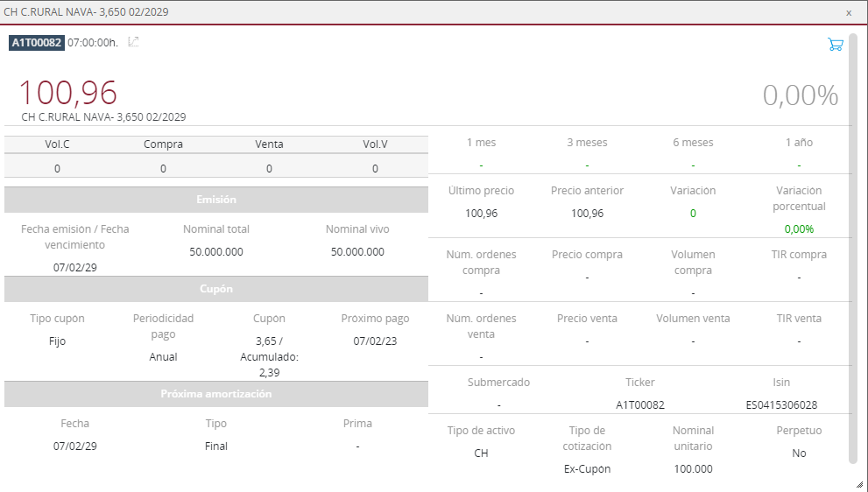Click the Último precio label
This screenshot has width=868, height=492.
(481, 191)
